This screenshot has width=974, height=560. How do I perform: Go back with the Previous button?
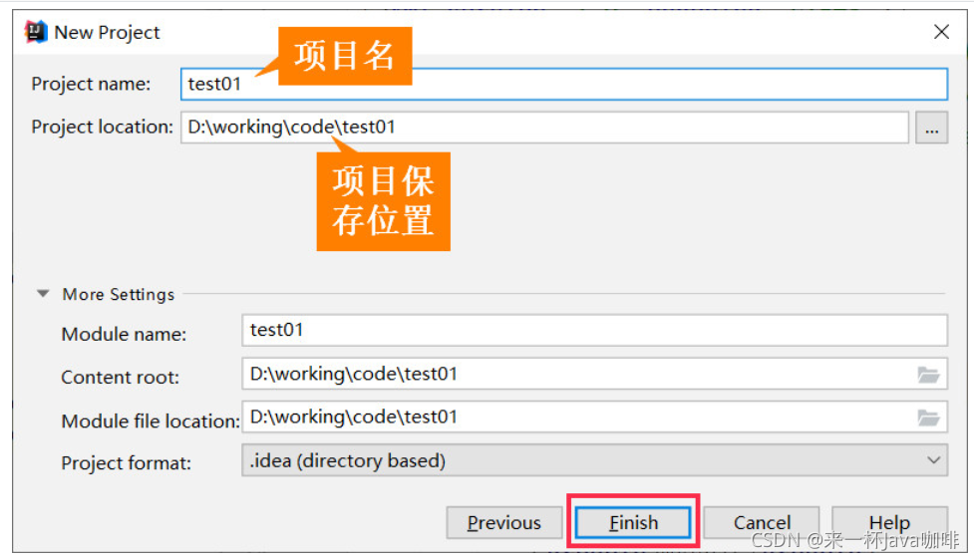pos(503,523)
